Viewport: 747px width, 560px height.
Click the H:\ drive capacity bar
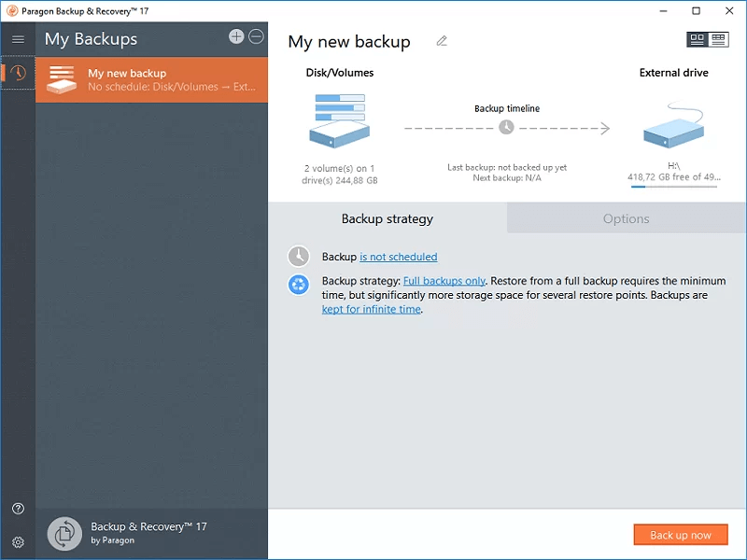click(x=673, y=186)
